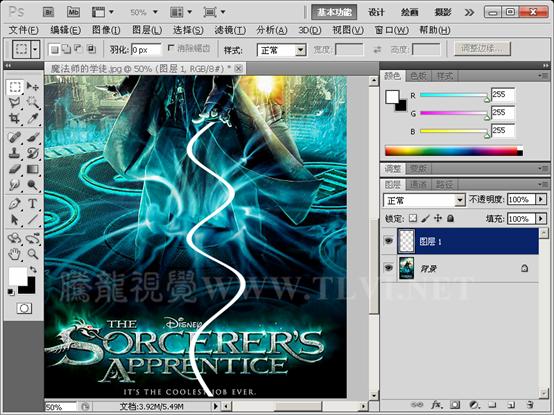Expand more workspaces with the chevron
The image size is (554, 415).
click(x=469, y=12)
